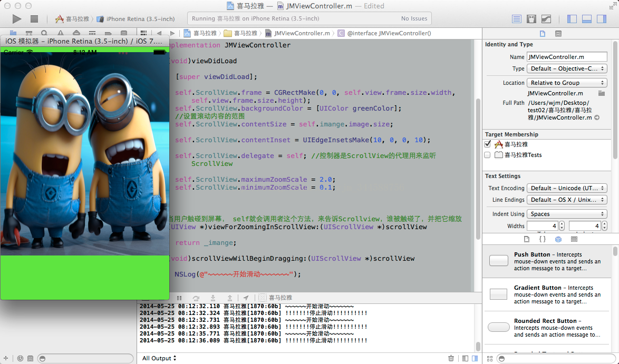Click the tab width field showing 4
Viewport: 619px width, 364px height.
[x=543, y=226]
